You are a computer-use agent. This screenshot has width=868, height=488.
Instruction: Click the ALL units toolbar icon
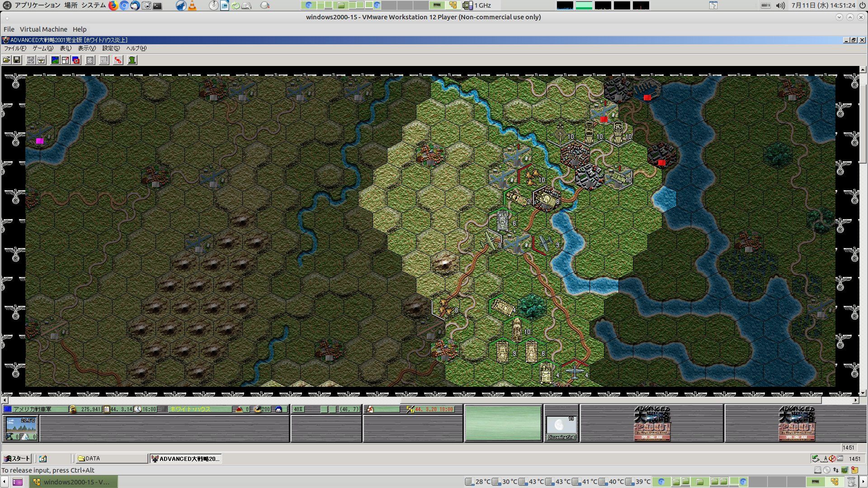(104, 60)
